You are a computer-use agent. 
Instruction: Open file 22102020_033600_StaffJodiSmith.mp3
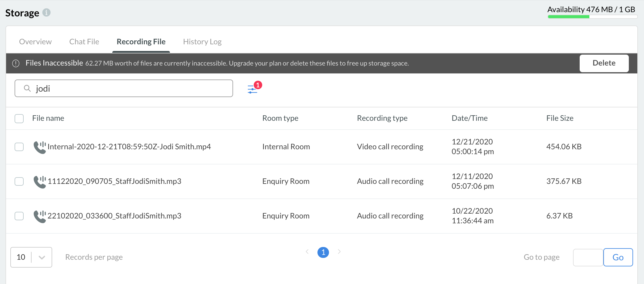pos(114,216)
